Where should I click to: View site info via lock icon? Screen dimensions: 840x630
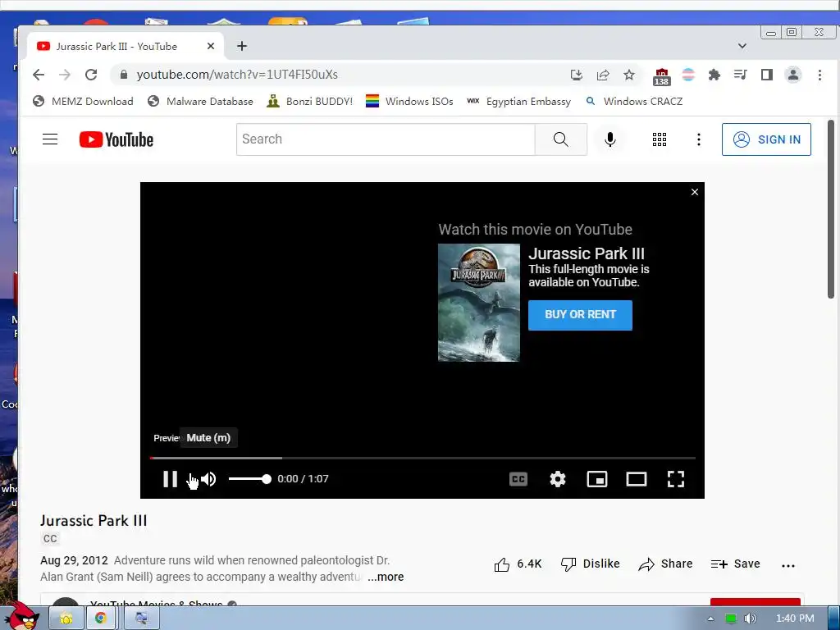pos(123,75)
